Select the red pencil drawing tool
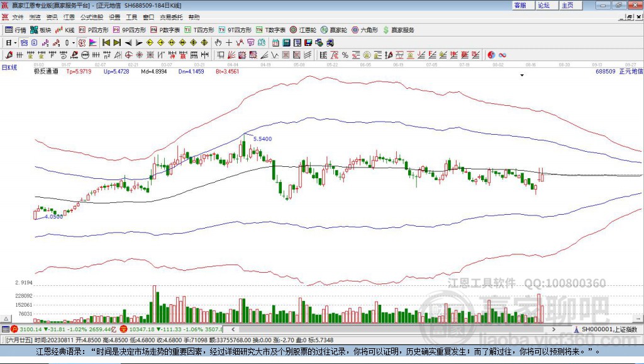Screen dimensions: 644x364 coord(9,55)
